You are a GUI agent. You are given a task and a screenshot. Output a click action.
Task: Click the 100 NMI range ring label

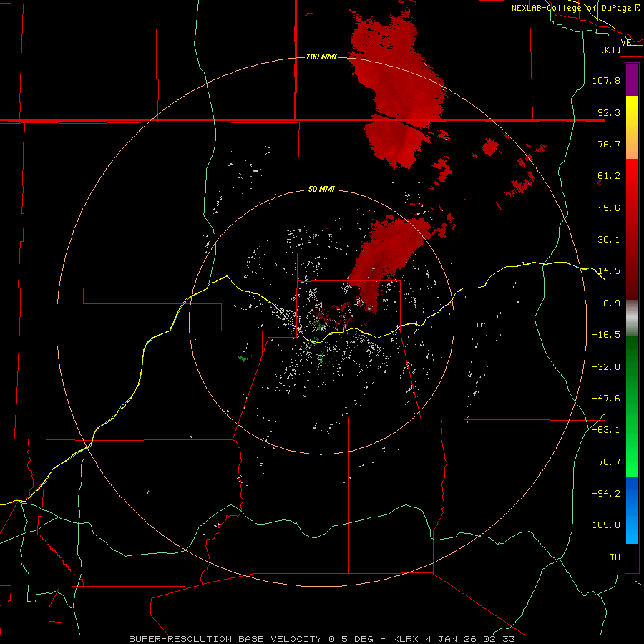[321, 57]
